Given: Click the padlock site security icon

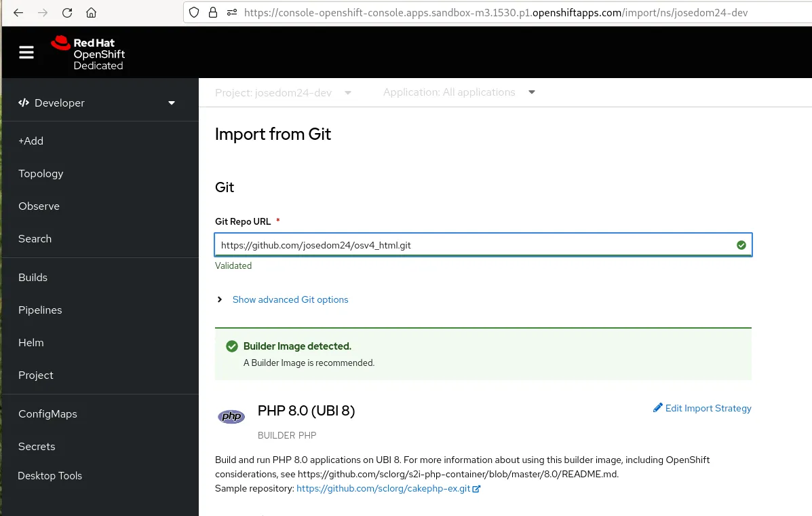Looking at the screenshot, I should [x=213, y=12].
